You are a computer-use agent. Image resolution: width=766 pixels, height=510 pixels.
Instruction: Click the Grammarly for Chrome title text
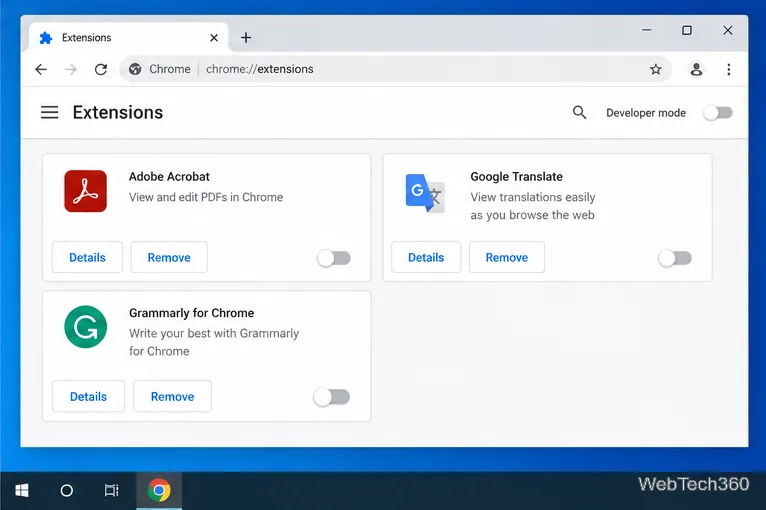192,313
